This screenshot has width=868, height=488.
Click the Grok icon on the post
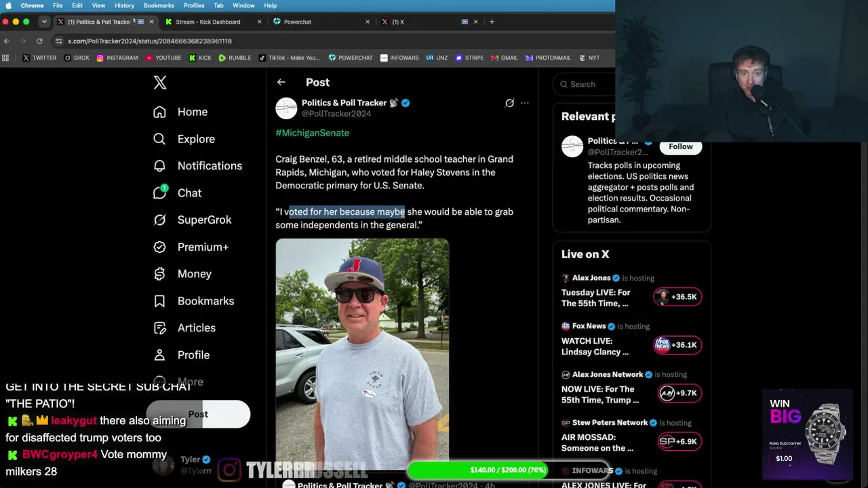pos(509,103)
